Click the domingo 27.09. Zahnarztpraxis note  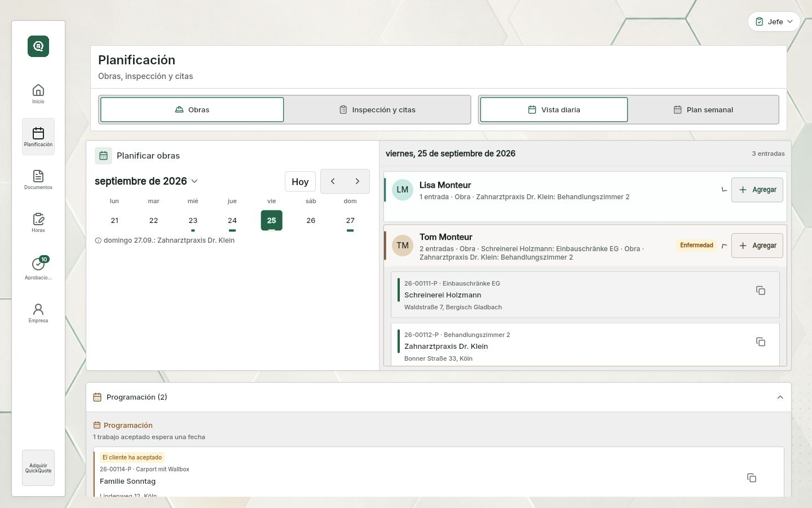click(165, 240)
